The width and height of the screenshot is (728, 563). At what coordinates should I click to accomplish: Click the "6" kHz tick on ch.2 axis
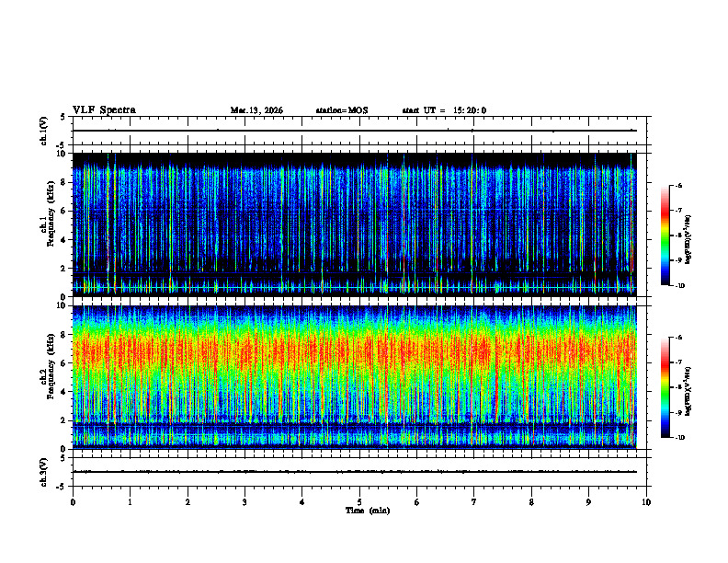coord(63,363)
